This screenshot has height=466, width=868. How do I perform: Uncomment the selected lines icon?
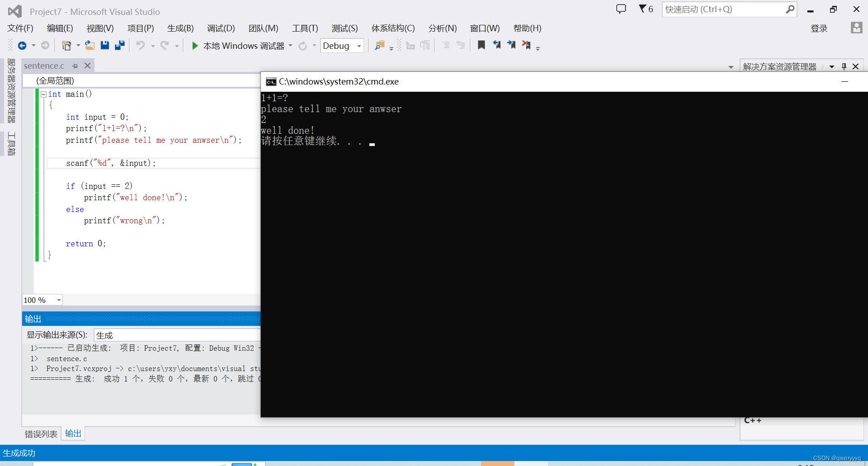(x=461, y=46)
